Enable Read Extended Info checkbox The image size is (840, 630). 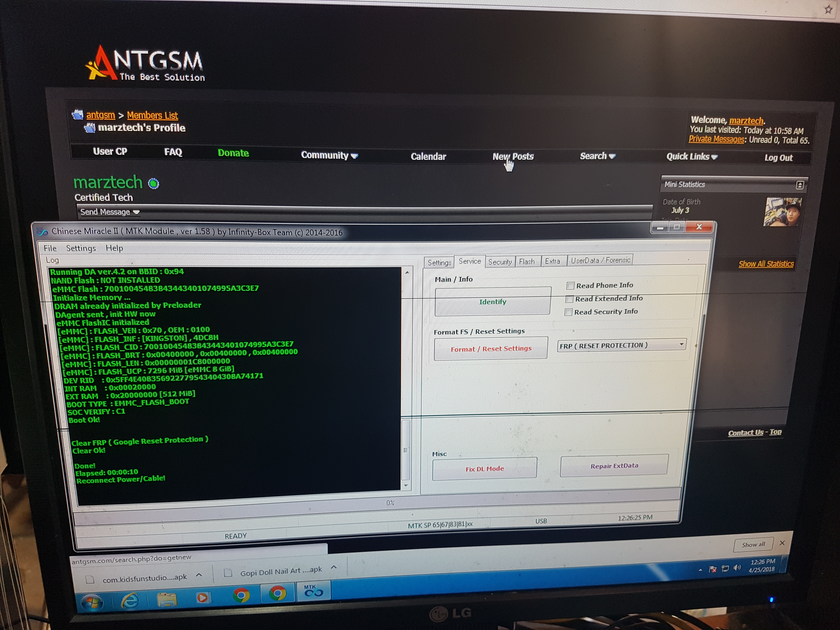pyautogui.click(x=569, y=299)
